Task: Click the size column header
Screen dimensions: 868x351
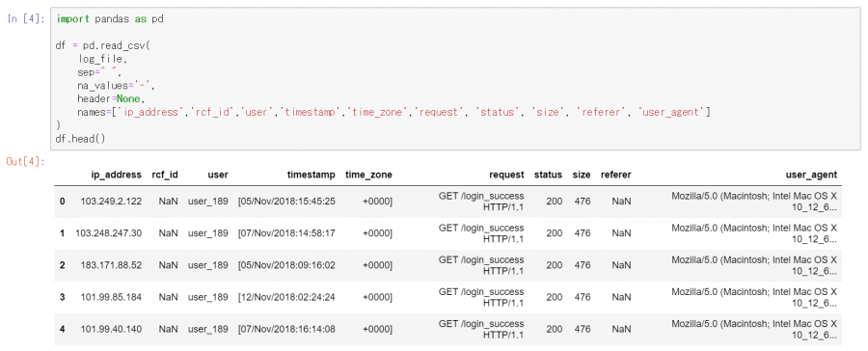Action: pos(582,175)
